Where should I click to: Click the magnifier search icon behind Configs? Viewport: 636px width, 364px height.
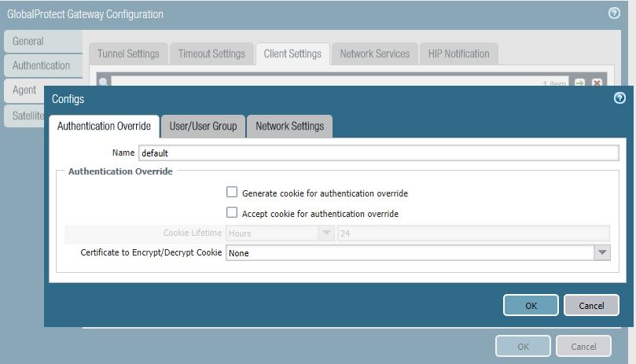(104, 82)
